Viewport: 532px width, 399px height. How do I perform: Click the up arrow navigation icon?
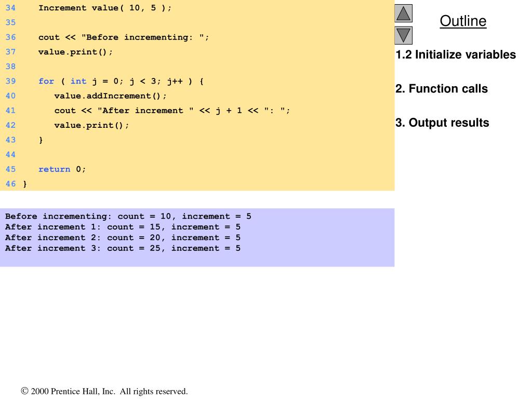pyautogui.click(x=403, y=14)
